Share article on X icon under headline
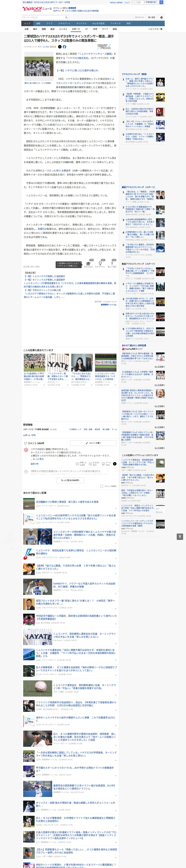The height and width of the screenshot is (868, 186). [x=60, y=47]
